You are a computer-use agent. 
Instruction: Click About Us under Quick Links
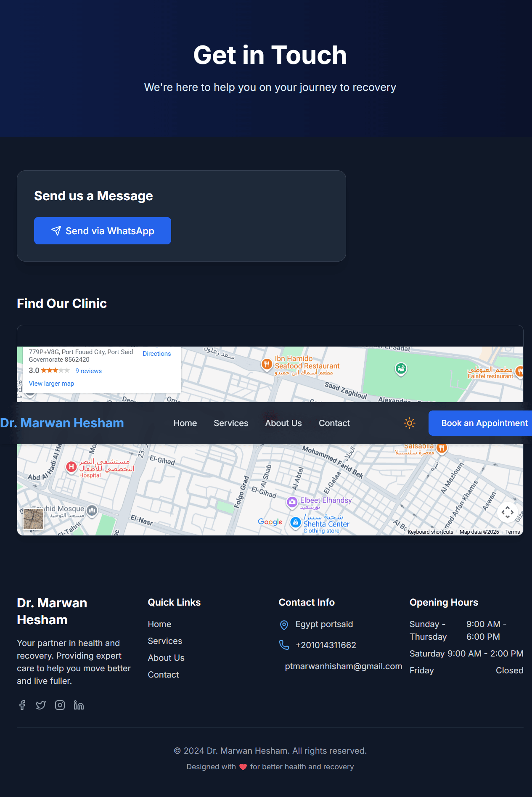point(166,658)
